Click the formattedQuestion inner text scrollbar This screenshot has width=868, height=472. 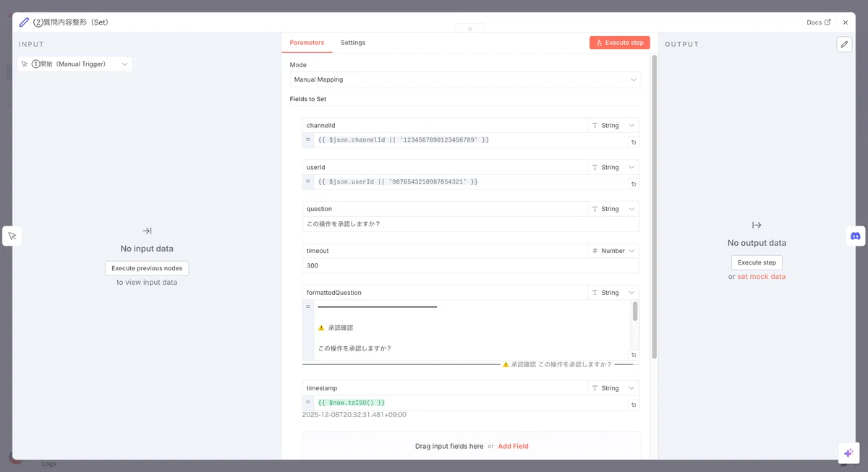[x=635, y=312]
